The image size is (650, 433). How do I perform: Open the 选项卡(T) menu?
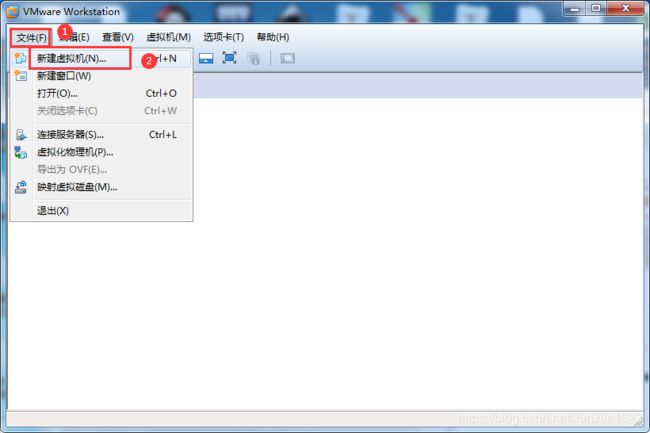pos(223,37)
